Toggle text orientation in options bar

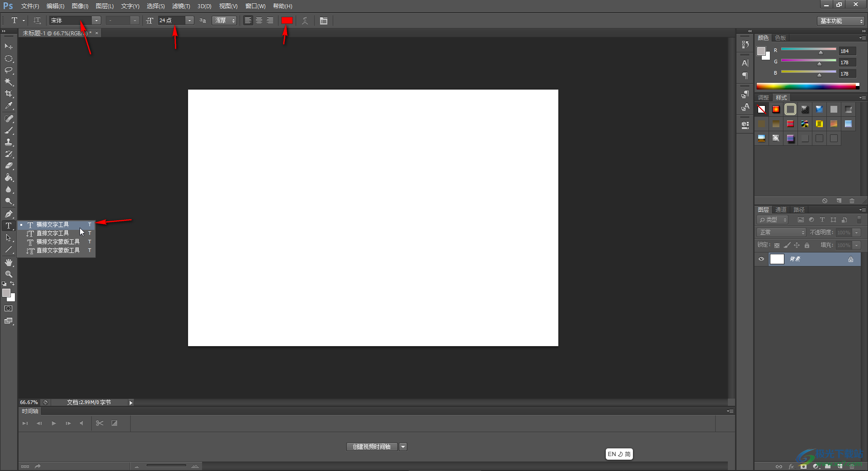tap(37, 20)
